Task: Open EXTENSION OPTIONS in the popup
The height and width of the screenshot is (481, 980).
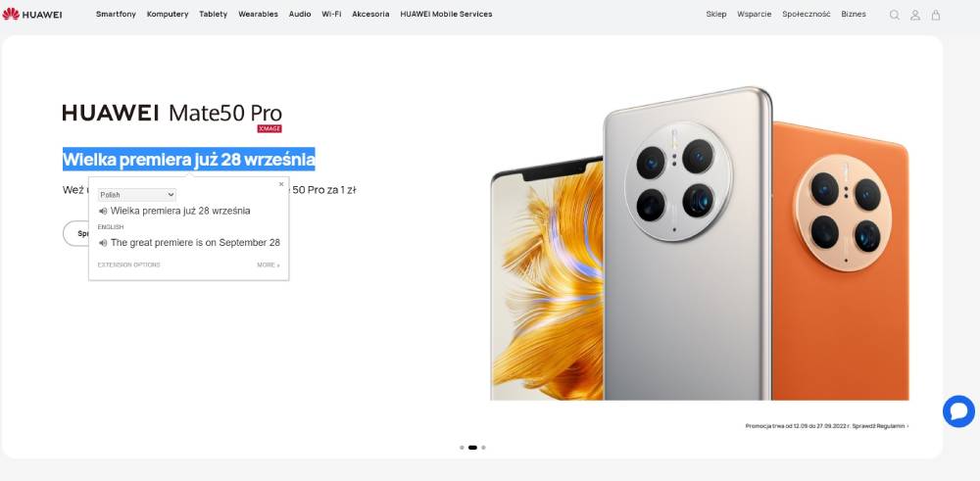Action: point(128,265)
